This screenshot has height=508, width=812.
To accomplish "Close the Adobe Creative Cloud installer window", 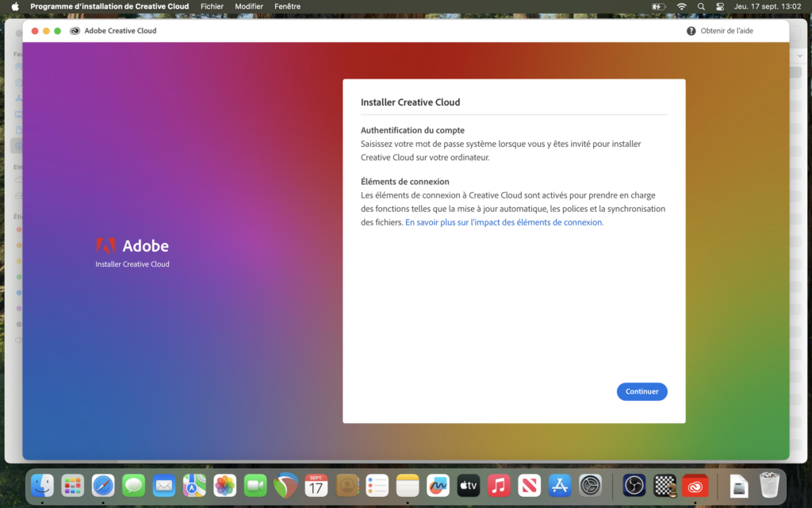I will pos(35,31).
